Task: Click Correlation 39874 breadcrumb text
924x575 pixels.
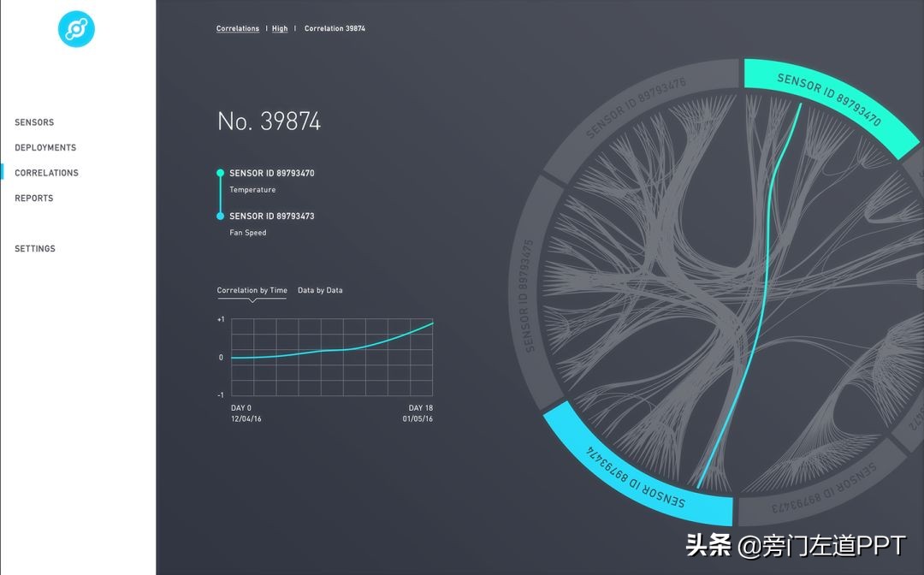Action: (x=335, y=28)
